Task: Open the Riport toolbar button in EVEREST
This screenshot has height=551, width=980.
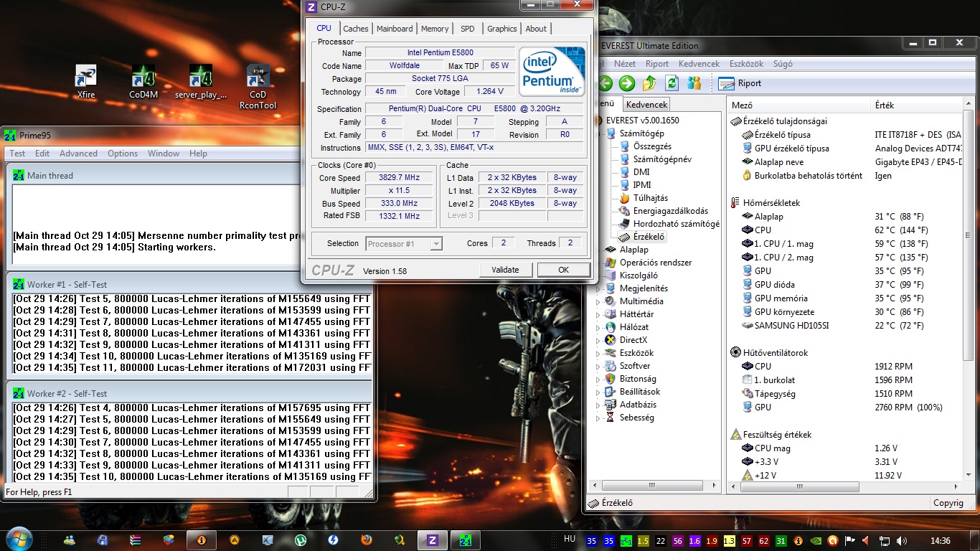Action: [740, 83]
